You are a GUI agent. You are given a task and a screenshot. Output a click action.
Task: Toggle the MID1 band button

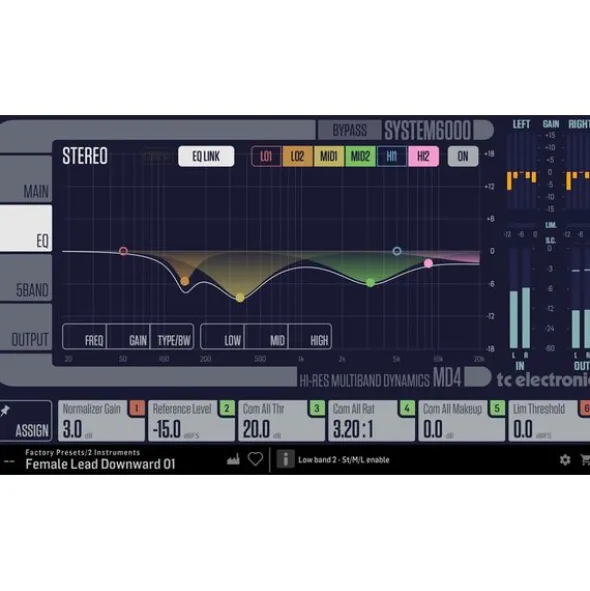tap(329, 156)
